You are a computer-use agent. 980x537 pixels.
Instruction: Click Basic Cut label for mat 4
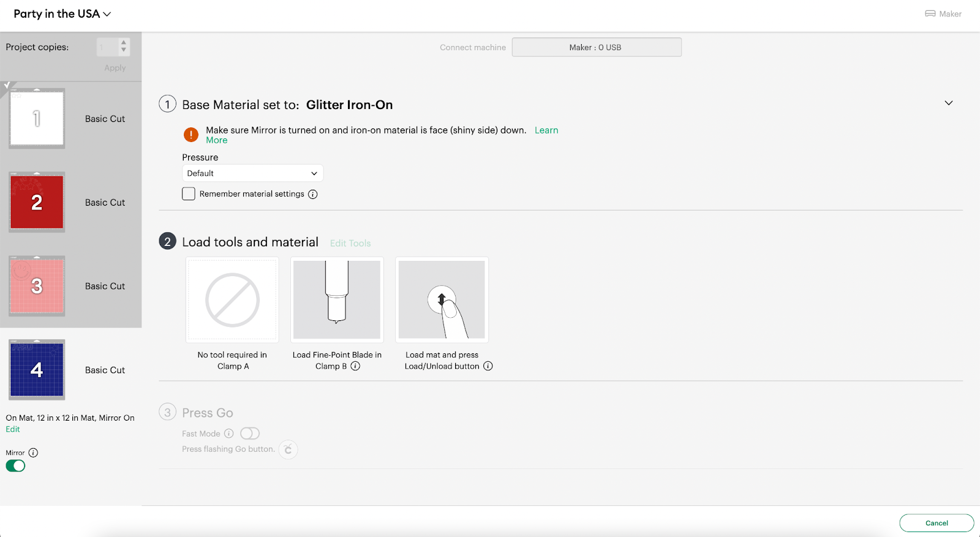tap(105, 370)
